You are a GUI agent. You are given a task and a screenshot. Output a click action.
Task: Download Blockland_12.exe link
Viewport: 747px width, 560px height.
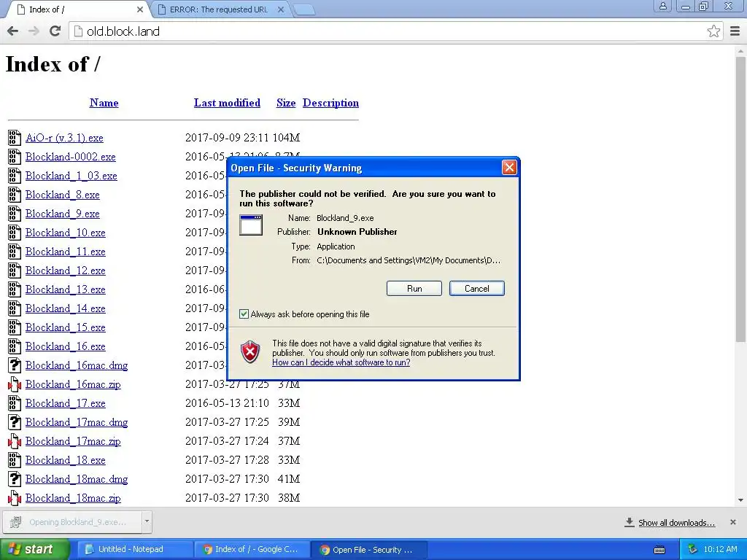(65, 271)
